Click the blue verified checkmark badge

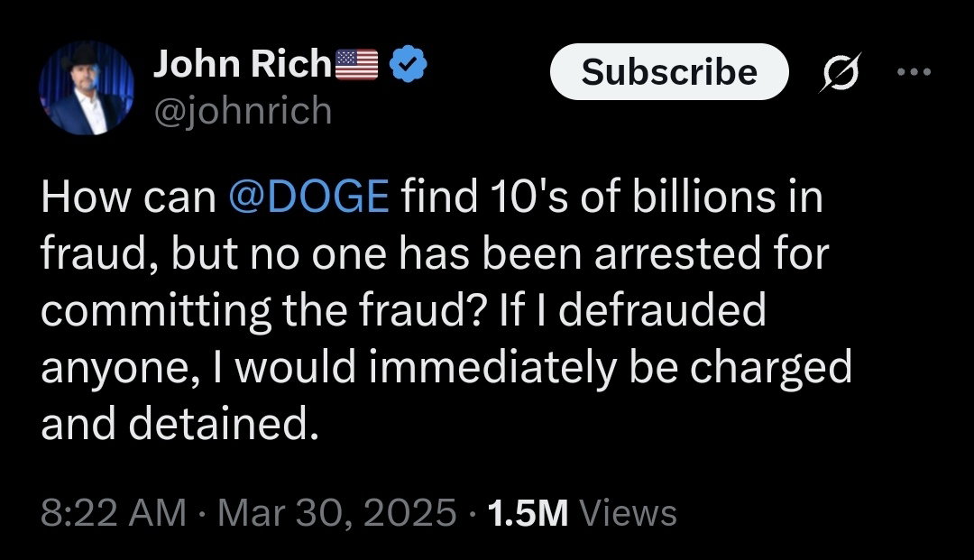(409, 64)
